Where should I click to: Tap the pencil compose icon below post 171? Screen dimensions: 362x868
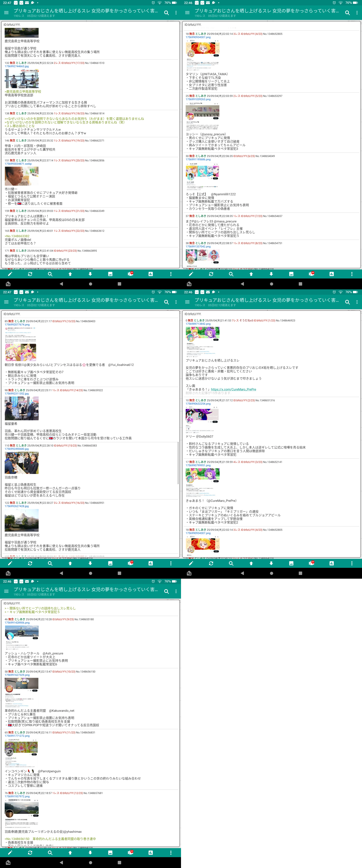(x=10, y=274)
